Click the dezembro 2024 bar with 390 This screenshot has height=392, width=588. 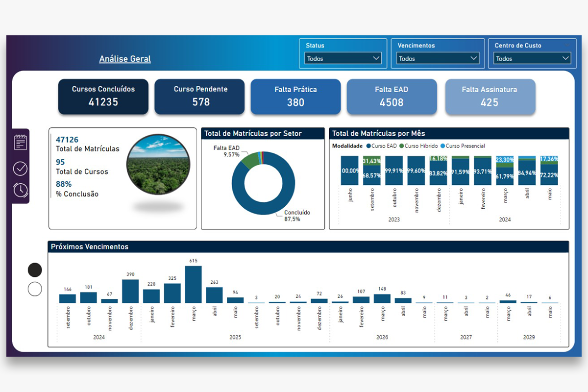[130, 291]
